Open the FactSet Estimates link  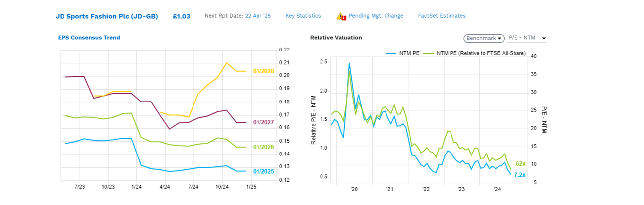[x=442, y=16]
